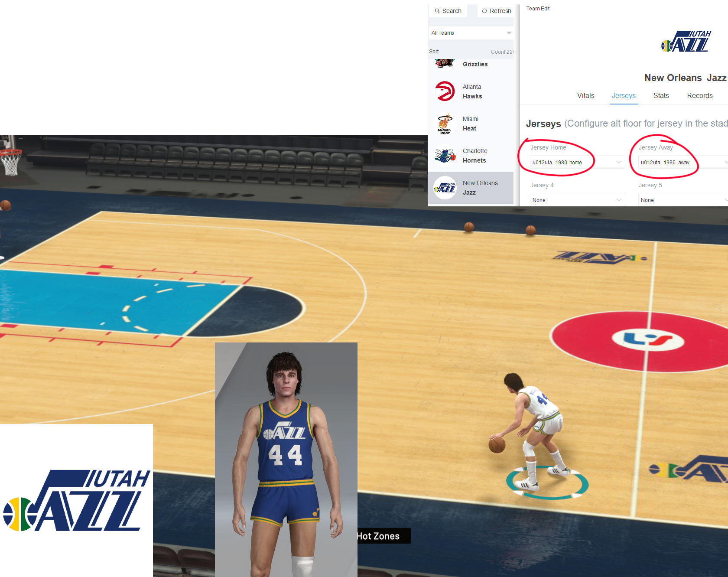
Task: Click the Refresh button text
Action: [500, 11]
